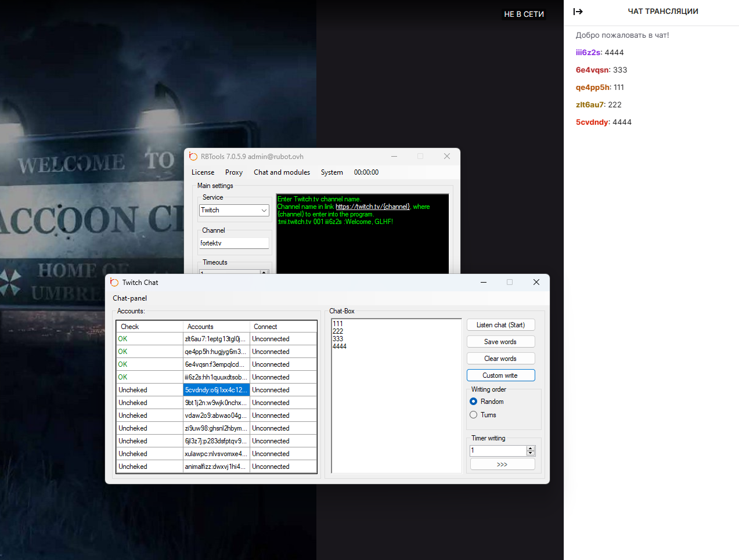Open the twitch.tv channel hyperlink in console
This screenshot has width=739, height=560.
tap(372, 207)
